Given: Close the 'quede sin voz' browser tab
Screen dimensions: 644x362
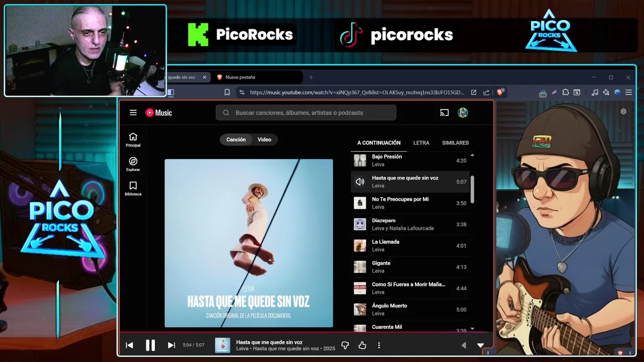Looking at the screenshot, I should coord(204,77).
